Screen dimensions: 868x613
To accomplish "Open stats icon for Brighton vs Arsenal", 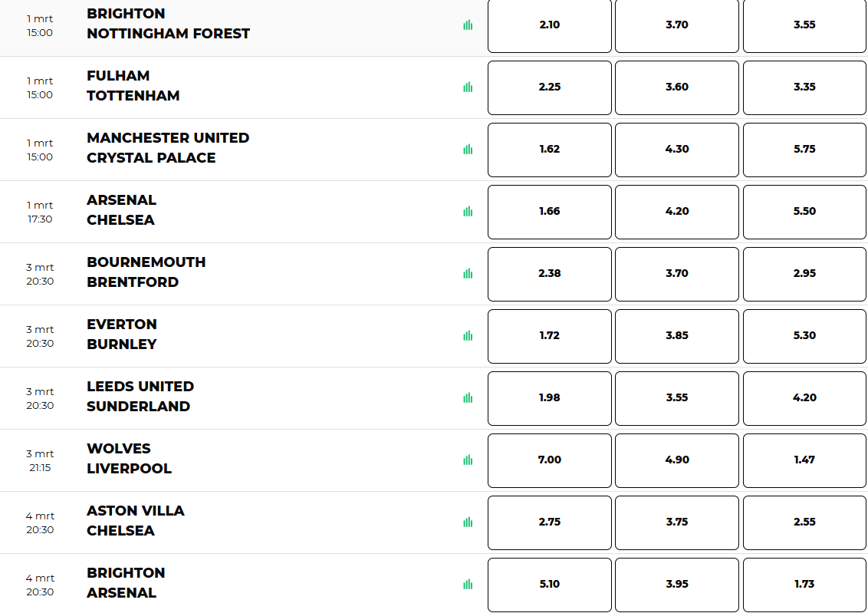I will pyautogui.click(x=468, y=585).
